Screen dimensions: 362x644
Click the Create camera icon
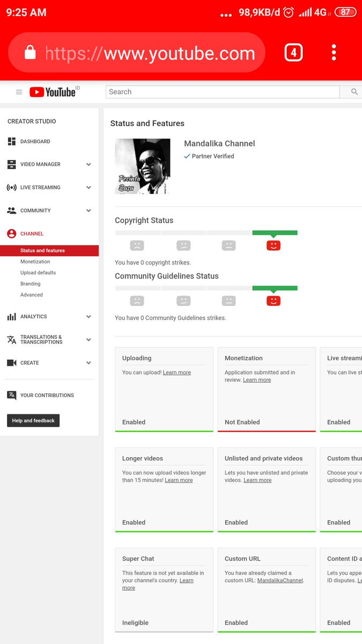(x=11, y=363)
